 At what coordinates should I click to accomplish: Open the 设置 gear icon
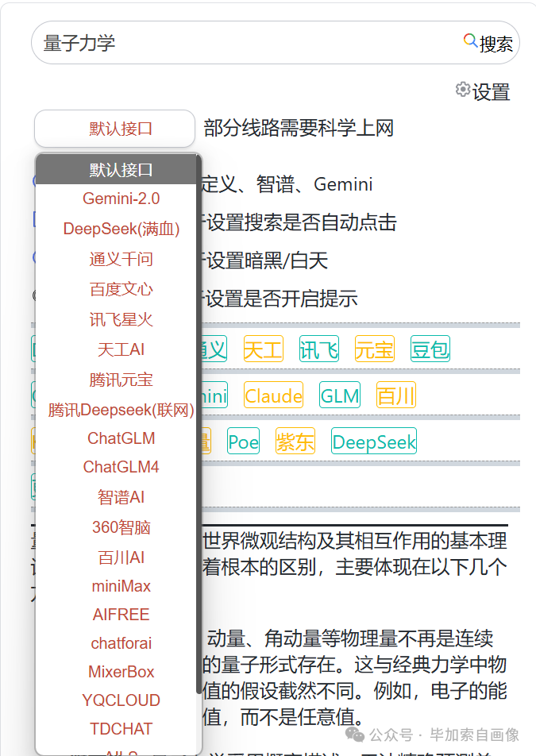[x=463, y=89]
